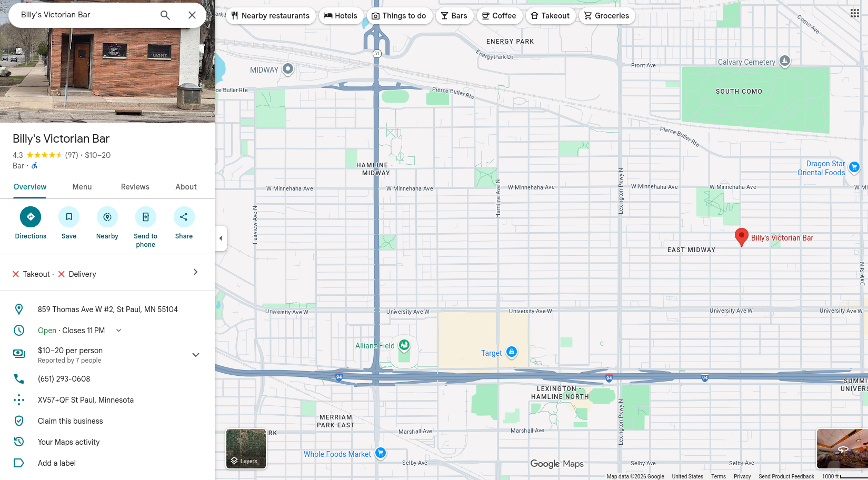Switch to the Reviews tab
Screen dimensions: 868x480
coord(135,187)
